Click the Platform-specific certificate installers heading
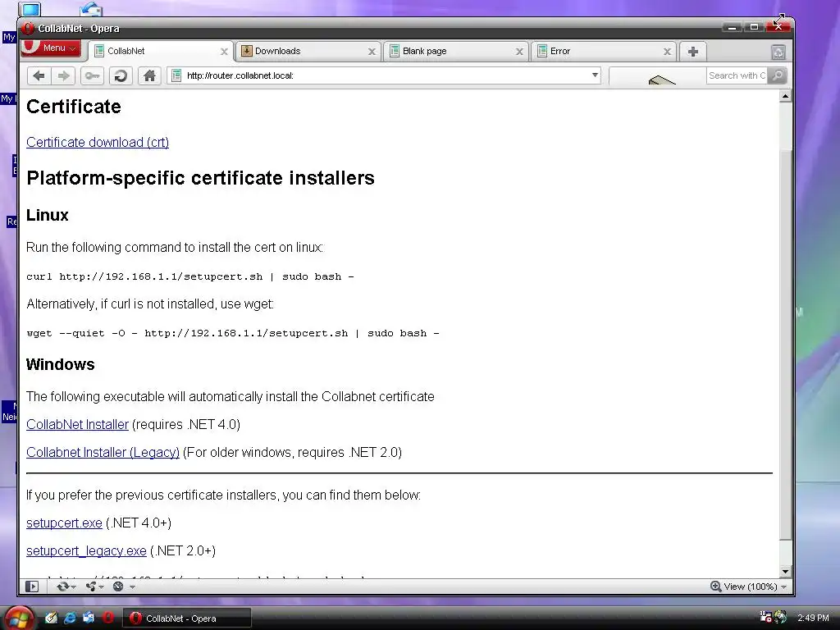This screenshot has height=630, width=840. (200, 178)
